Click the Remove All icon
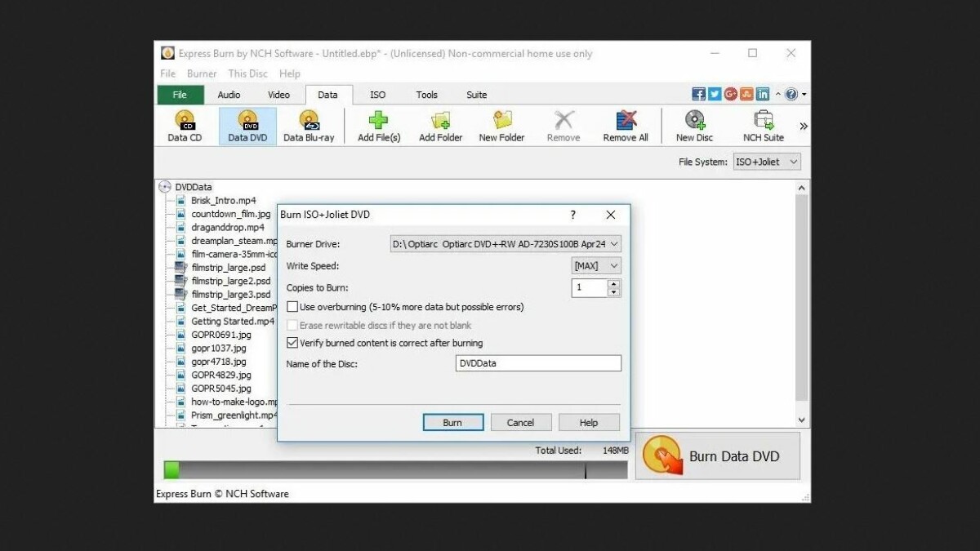Viewport: 980px width, 551px height. [626, 122]
